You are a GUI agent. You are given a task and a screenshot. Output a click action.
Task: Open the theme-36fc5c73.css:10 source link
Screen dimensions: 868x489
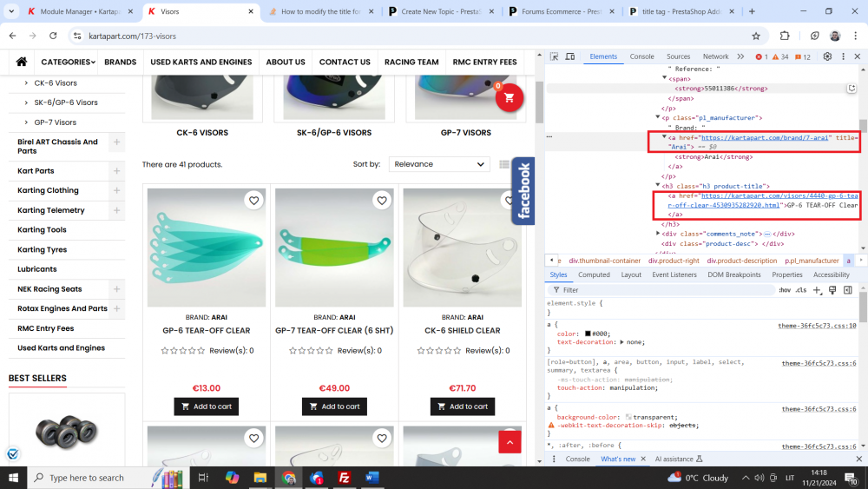pyautogui.click(x=817, y=326)
